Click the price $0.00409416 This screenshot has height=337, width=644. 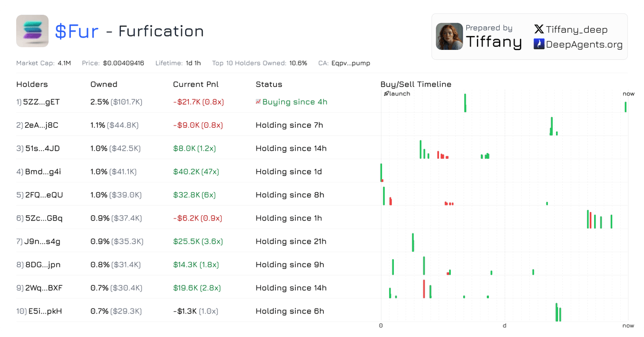[123, 63]
